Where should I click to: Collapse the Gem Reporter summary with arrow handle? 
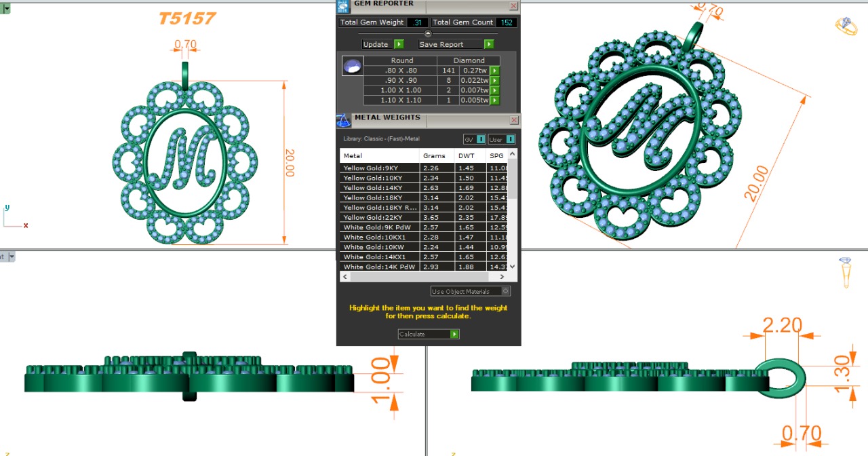click(x=428, y=33)
